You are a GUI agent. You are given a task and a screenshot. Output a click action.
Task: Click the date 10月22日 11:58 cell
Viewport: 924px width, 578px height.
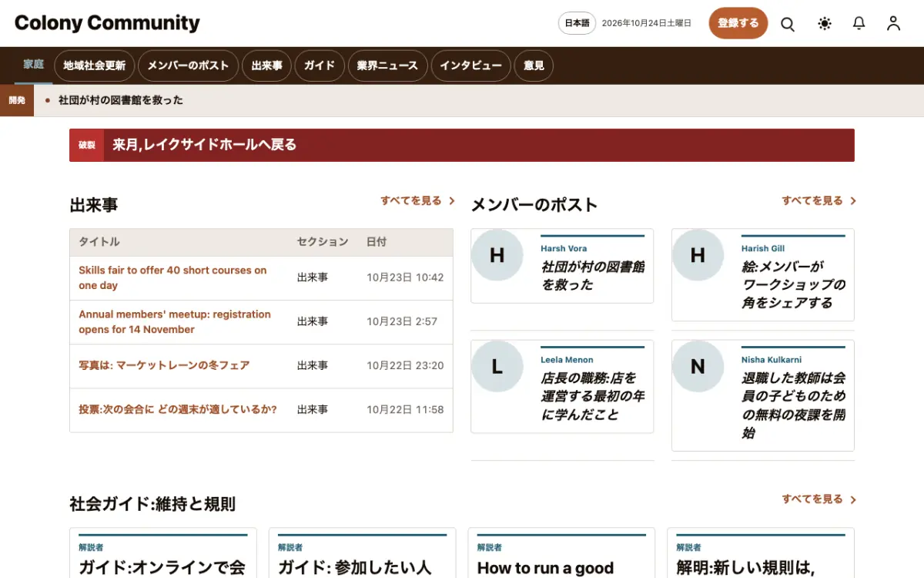click(405, 409)
